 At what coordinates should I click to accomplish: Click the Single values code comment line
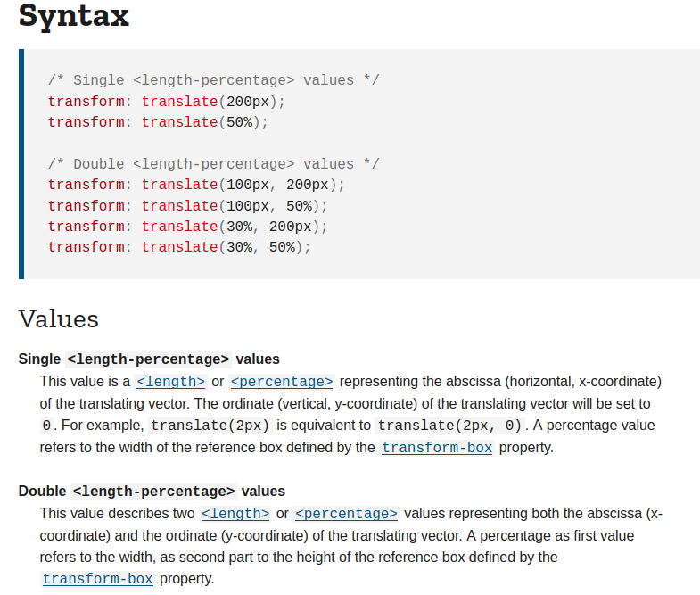coord(214,80)
